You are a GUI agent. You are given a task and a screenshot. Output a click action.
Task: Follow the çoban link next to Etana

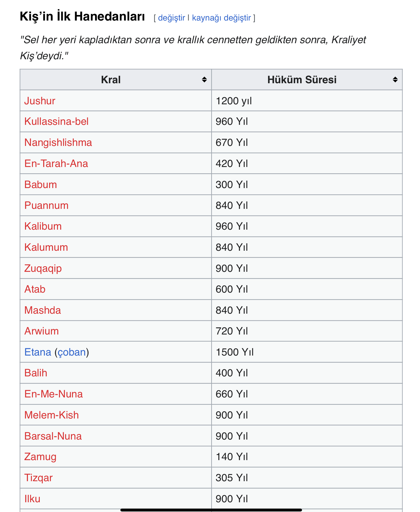pyautogui.click(x=71, y=352)
